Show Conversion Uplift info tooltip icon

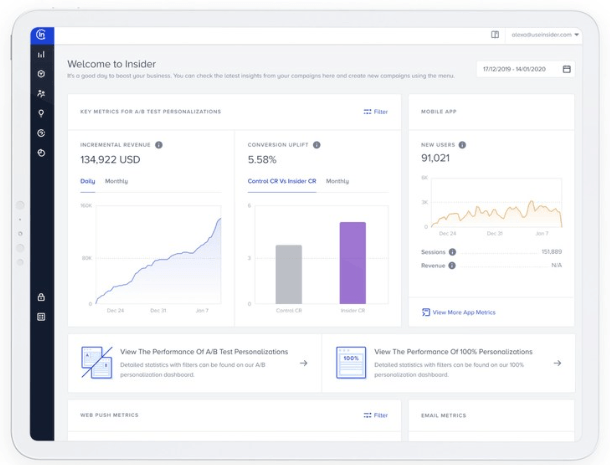[x=317, y=145]
